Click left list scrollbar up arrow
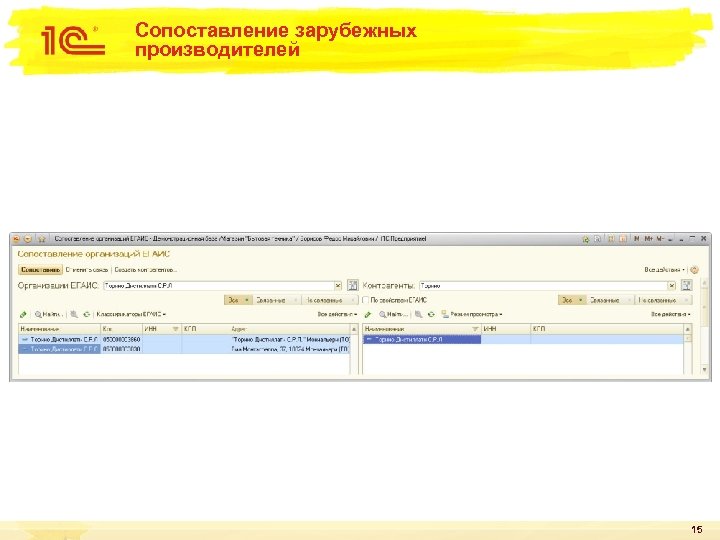This screenshot has height=540, width=720. [354, 329]
